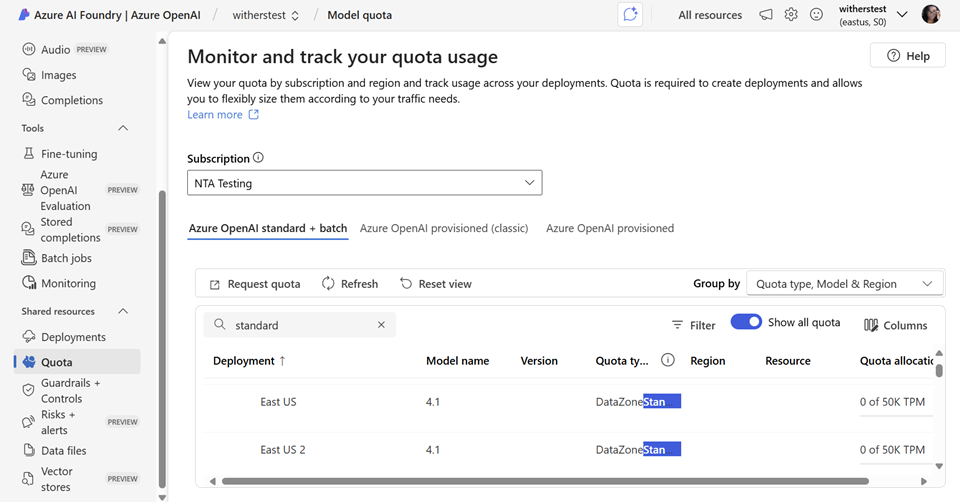The height and width of the screenshot is (502, 960).
Task: Click the Model name column header
Action: coord(457,361)
